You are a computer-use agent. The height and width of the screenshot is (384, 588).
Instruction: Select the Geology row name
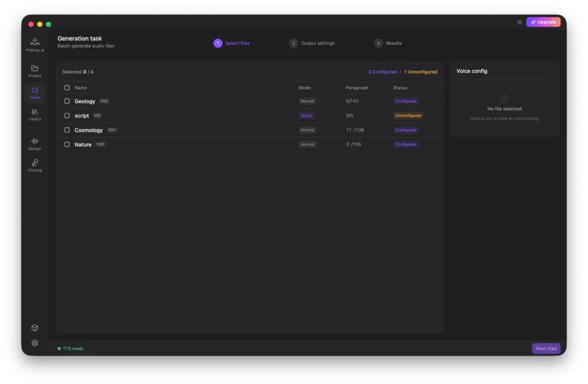(x=85, y=101)
